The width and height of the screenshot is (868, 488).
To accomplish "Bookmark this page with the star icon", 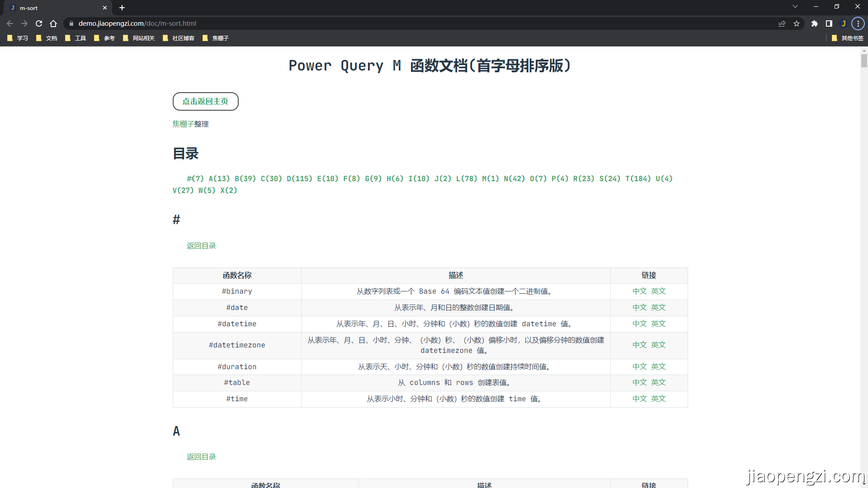I will coord(797,23).
